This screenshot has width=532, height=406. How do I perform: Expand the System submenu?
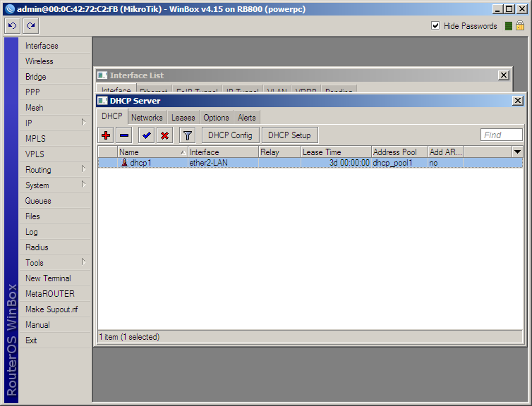[84, 185]
